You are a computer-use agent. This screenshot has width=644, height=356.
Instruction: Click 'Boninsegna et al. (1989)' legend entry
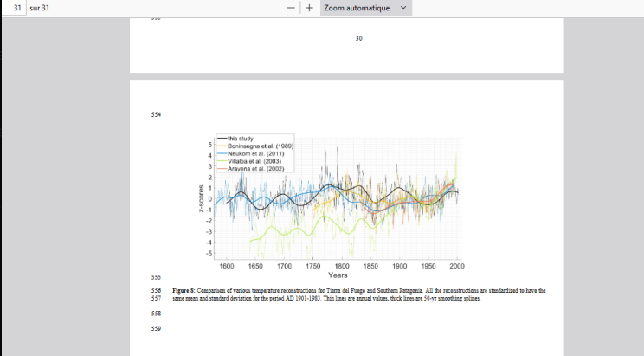tap(261, 146)
